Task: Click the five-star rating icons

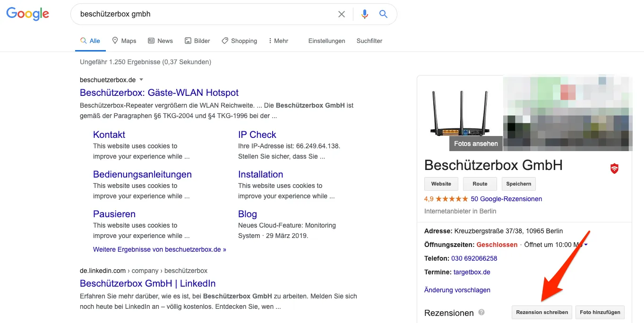Action: coord(452,199)
